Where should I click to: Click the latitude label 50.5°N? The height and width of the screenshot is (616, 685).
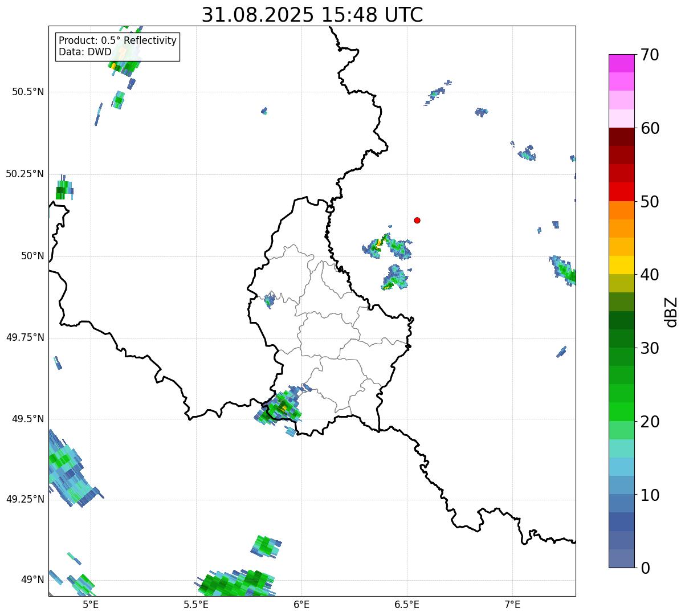(28, 92)
